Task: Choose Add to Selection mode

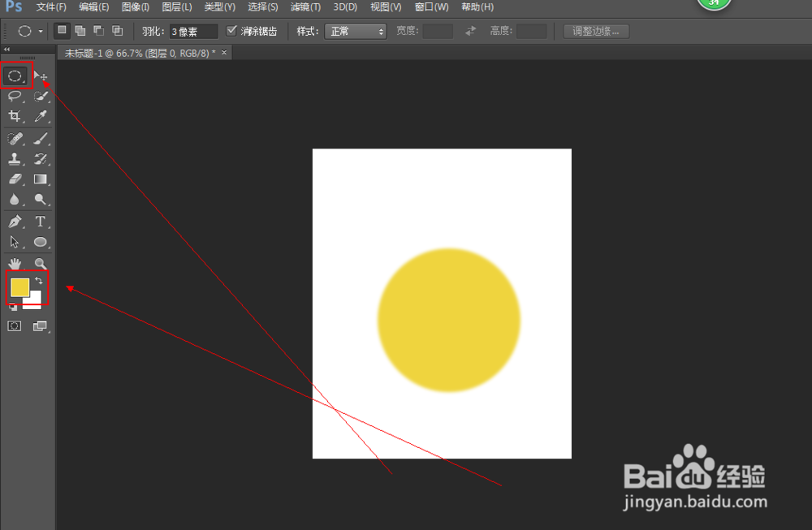Action: [x=80, y=31]
